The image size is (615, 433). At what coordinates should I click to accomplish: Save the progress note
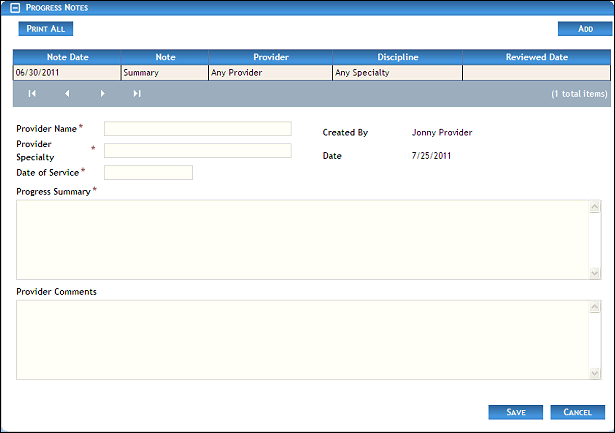516,412
